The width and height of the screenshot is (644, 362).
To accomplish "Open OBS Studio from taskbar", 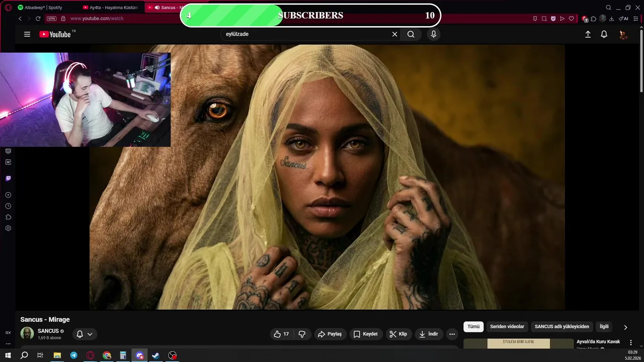I will [173, 355].
